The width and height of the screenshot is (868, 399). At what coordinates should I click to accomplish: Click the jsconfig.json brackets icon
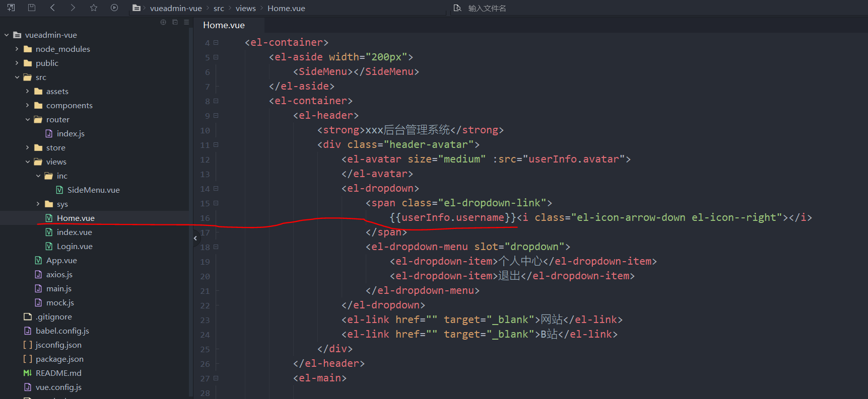tap(28, 345)
